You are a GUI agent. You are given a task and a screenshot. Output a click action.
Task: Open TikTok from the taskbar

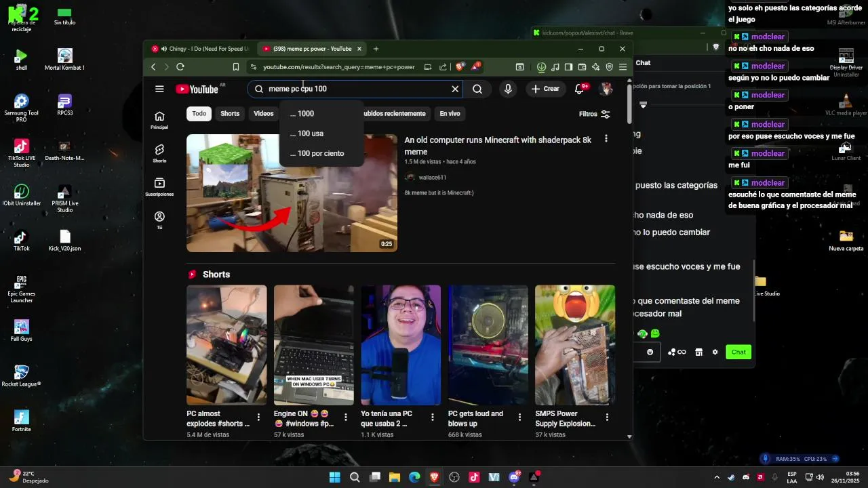tap(474, 477)
